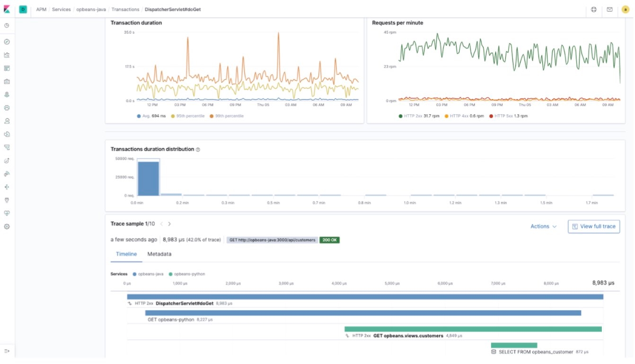Open Stack Monitoring heartbeat icon in sidebar
The image size is (635, 364).
click(7, 214)
